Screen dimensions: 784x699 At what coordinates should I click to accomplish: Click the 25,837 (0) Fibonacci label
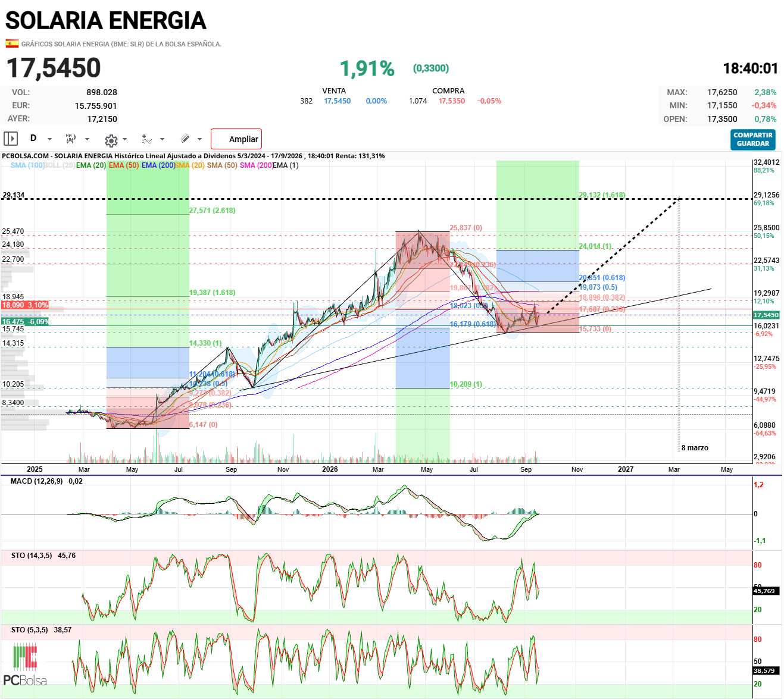pyautogui.click(x=466, y=228)
